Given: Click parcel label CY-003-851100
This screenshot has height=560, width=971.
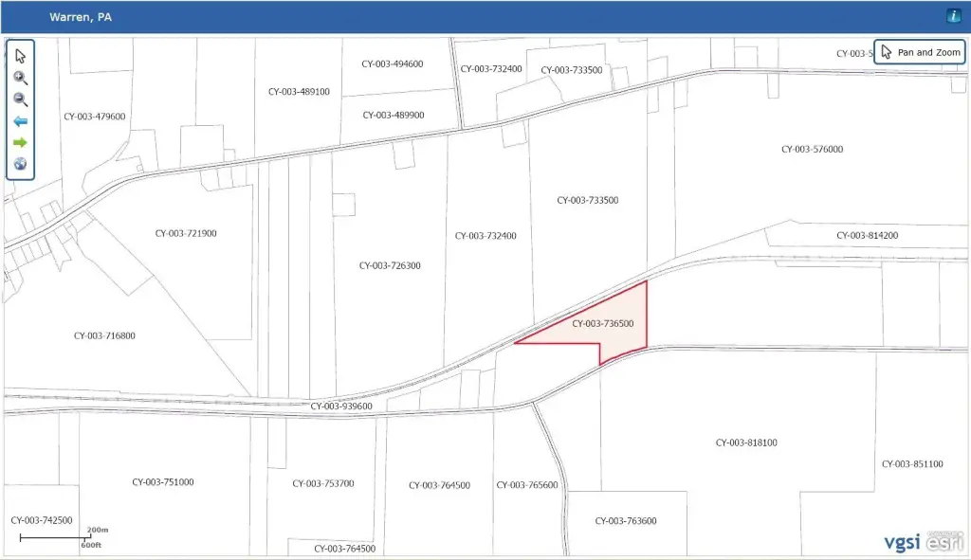Looking at the screenshot, I should [x=913, y=464].
